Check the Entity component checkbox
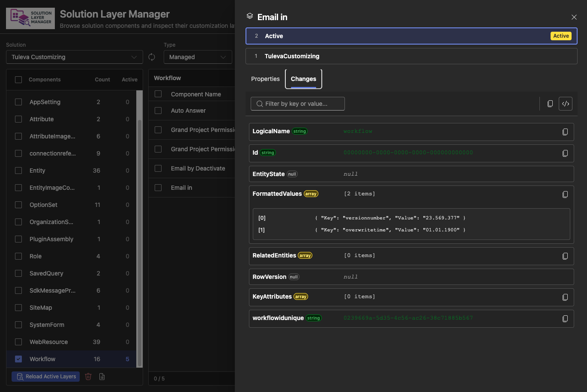The width and height of the screenshot is (587, 392). click(18, 171)
